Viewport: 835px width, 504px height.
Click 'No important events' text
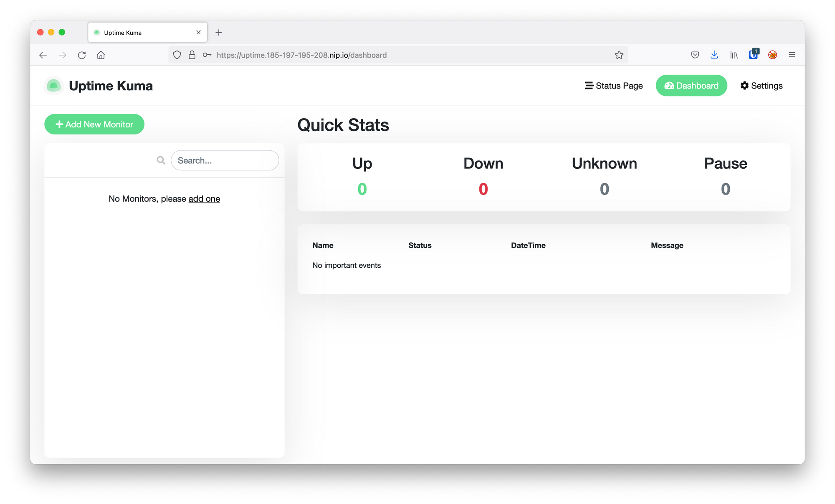347,266
